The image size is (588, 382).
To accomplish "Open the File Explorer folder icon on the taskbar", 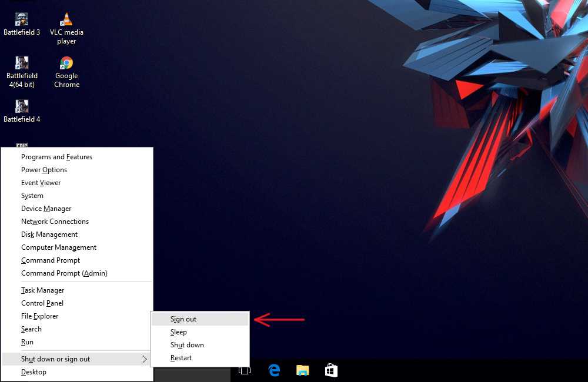I will point(303,371).
